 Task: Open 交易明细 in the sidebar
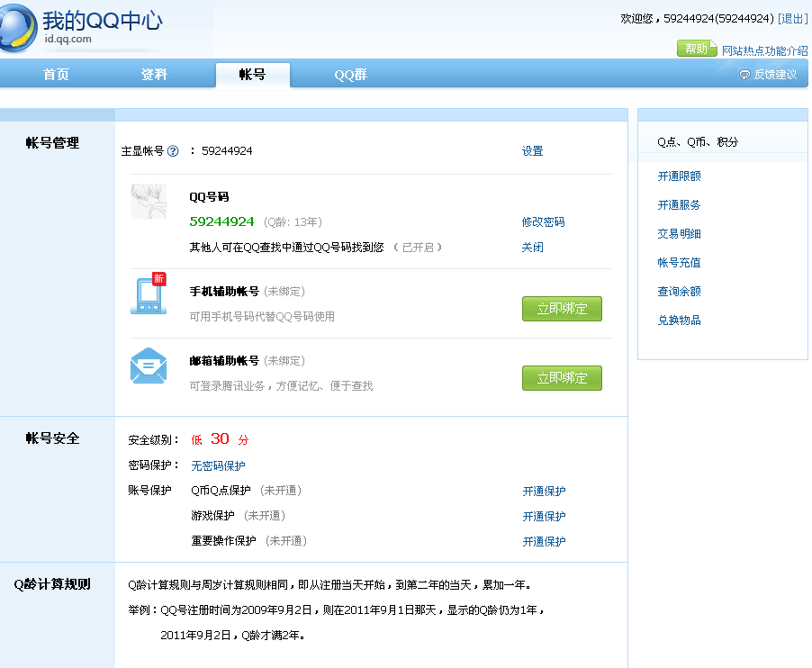679,234
